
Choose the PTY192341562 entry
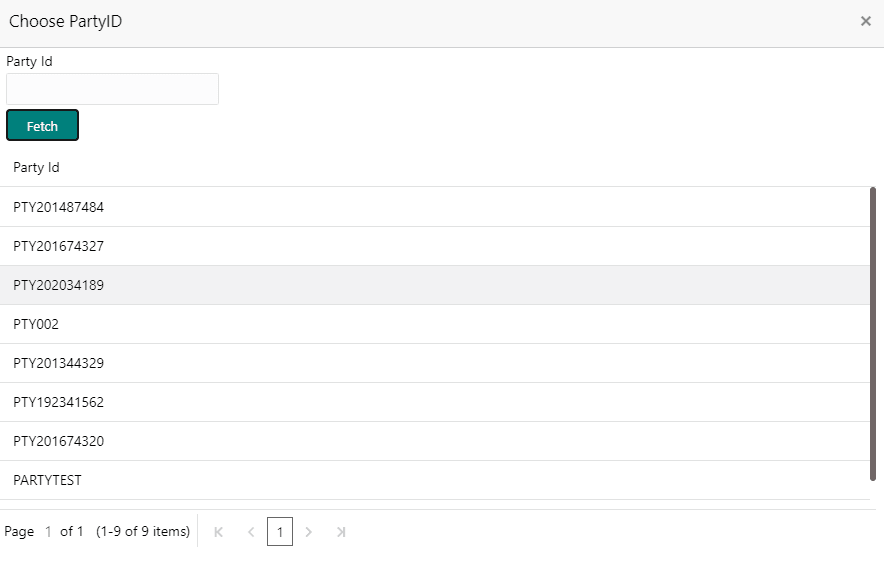coord(58,402)
